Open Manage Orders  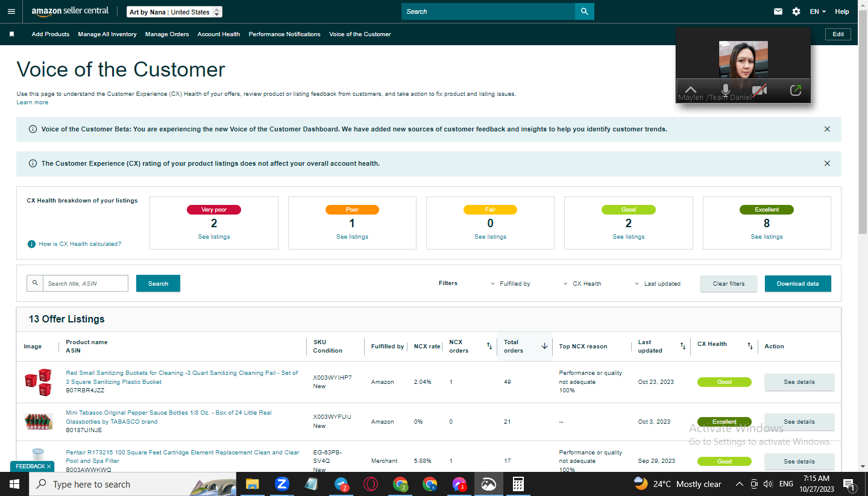[167, 34]
